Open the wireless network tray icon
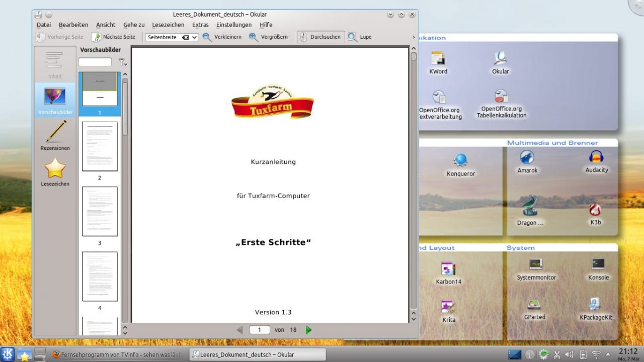The height and width of the screenshot is (362, 644). point(596,354)
